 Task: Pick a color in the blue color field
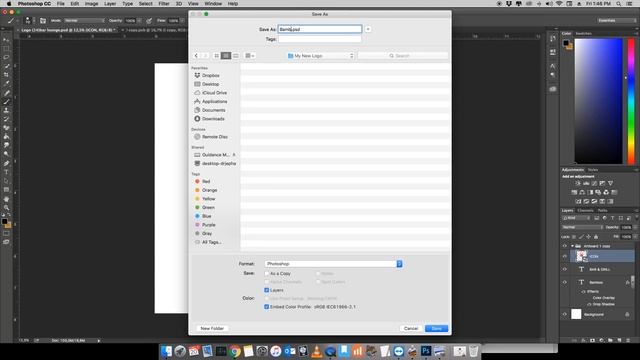point(598,101)
